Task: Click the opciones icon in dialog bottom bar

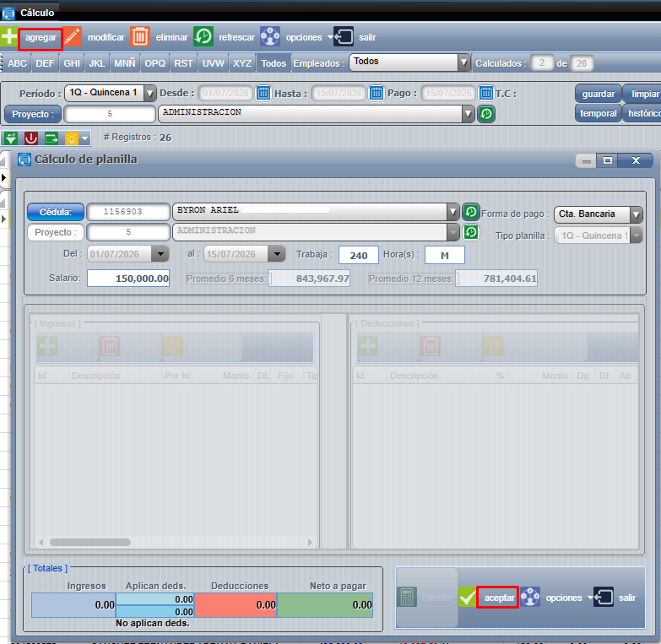Action: [530, 598]
